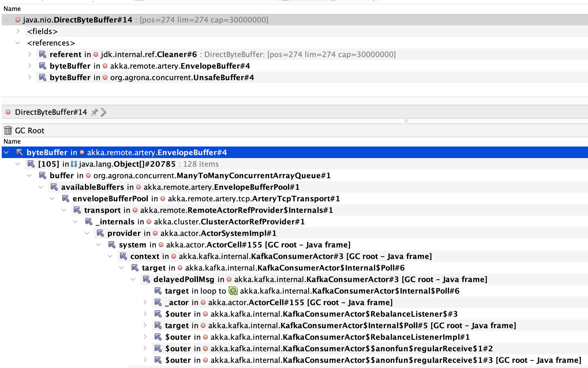Collapse context in KafkaConsumerActor#3 node
The image size is (588, 368).
pyautogui.click(x=110, y=256)
